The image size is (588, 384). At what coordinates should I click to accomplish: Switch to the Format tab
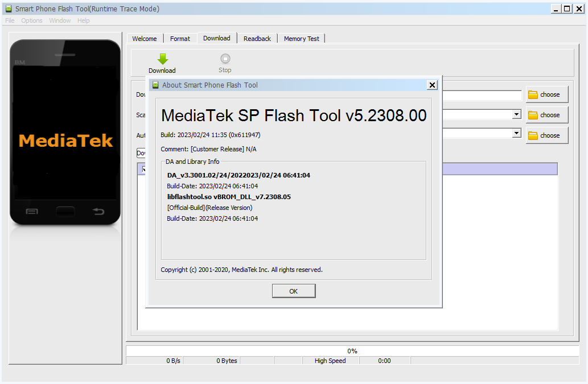[x=180, y=39]
